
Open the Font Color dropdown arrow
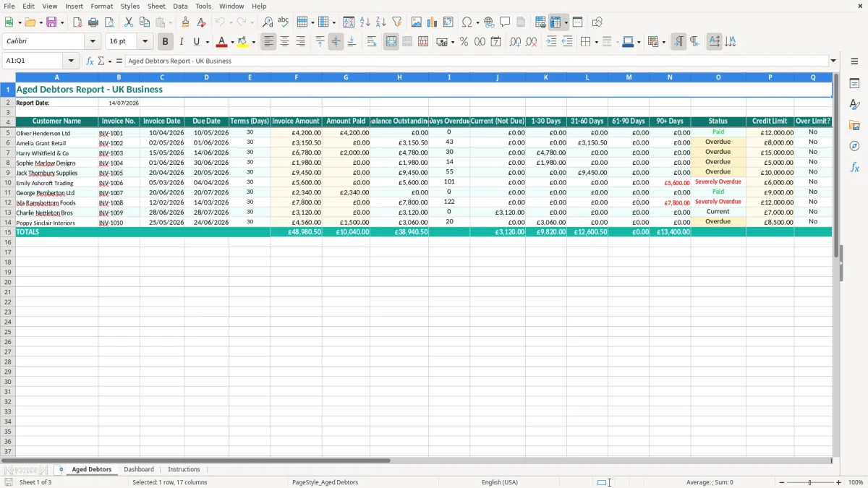click(x=232, y=42)
